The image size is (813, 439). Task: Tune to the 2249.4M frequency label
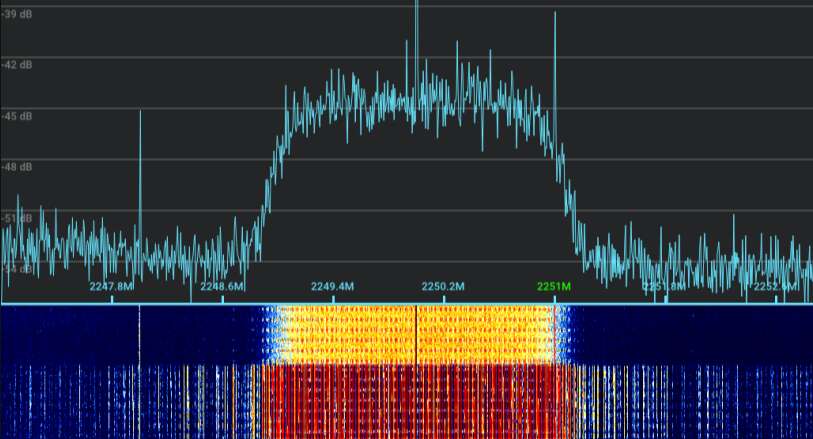pyautogui.click(x=332, y=286)
